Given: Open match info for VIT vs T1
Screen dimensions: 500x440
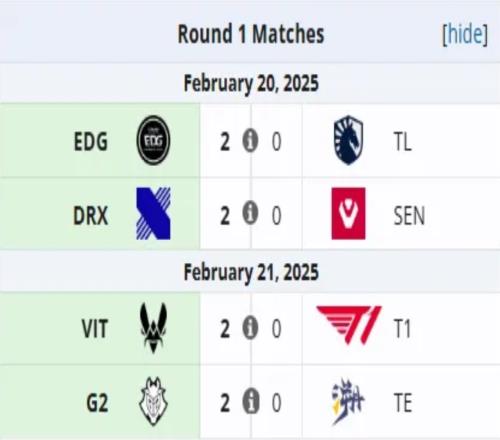Looking at the screenshot, I should (250, 327).
